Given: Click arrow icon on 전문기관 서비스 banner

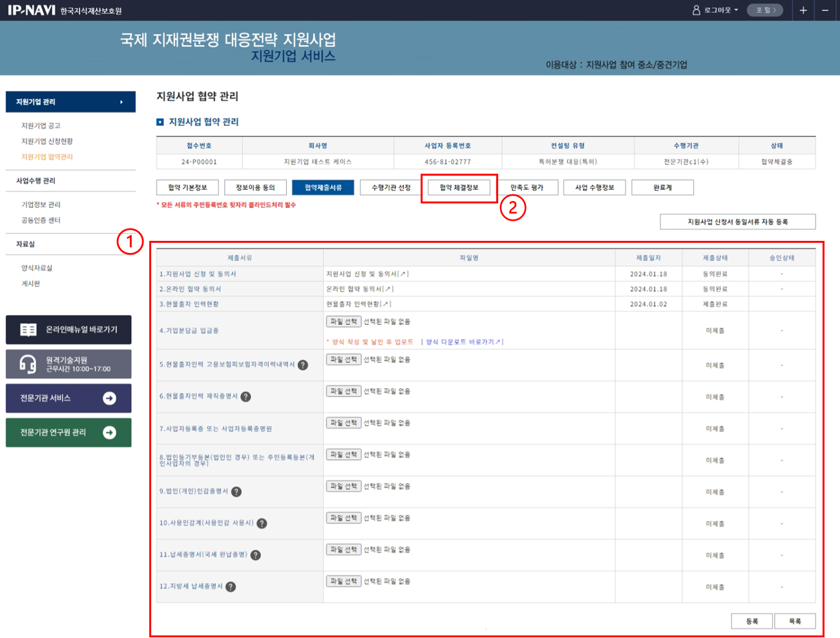Looking at the screenshot, I should (110, 398).
